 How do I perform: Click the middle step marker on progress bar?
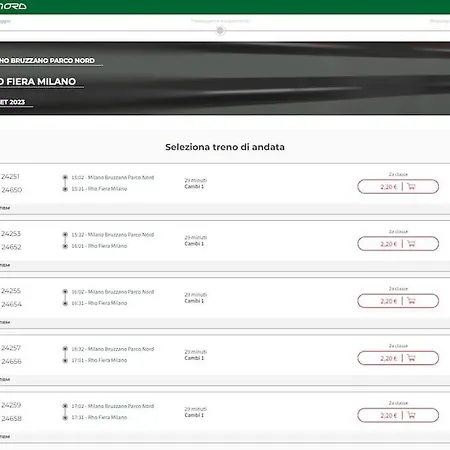point(220,31)
